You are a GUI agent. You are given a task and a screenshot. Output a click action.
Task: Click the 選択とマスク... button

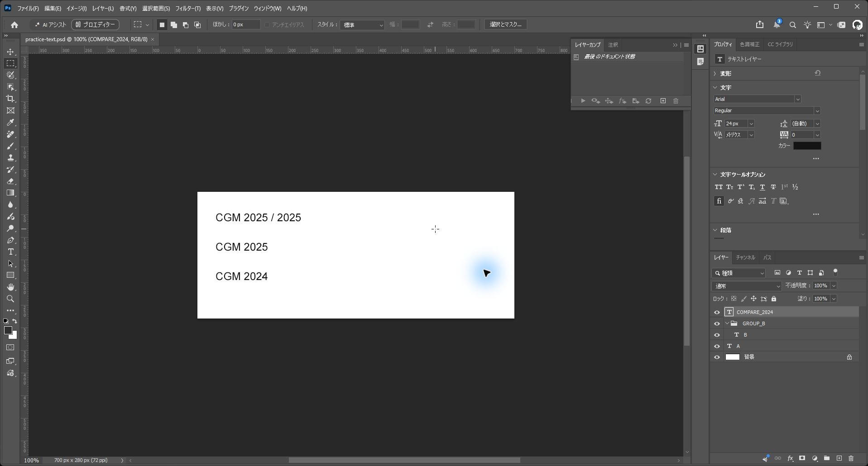point(505,24)
